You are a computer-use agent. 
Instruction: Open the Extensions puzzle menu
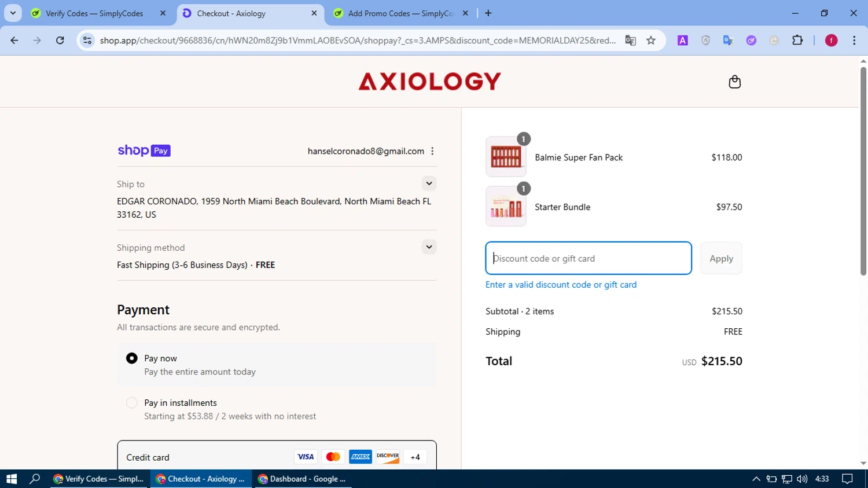pos(797,40)
